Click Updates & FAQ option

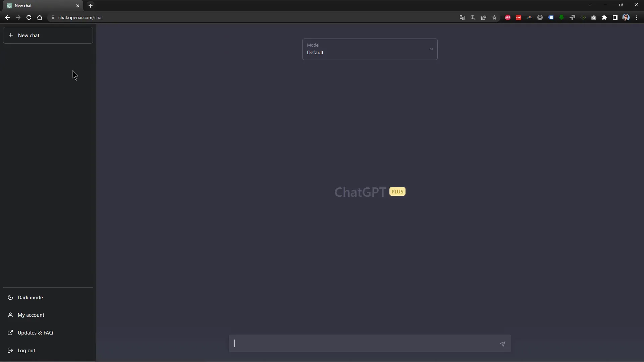(35, 333)
